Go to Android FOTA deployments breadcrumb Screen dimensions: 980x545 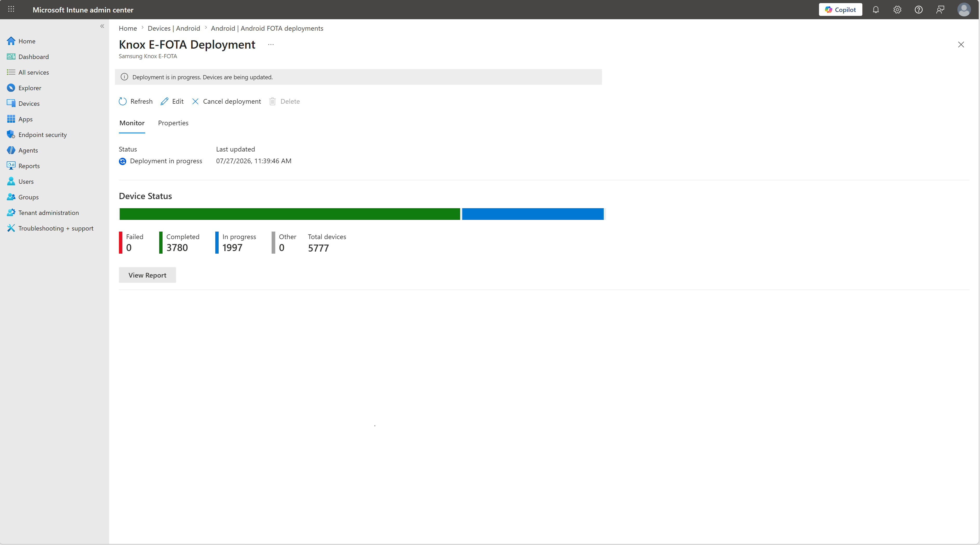(x=267, y=28)
